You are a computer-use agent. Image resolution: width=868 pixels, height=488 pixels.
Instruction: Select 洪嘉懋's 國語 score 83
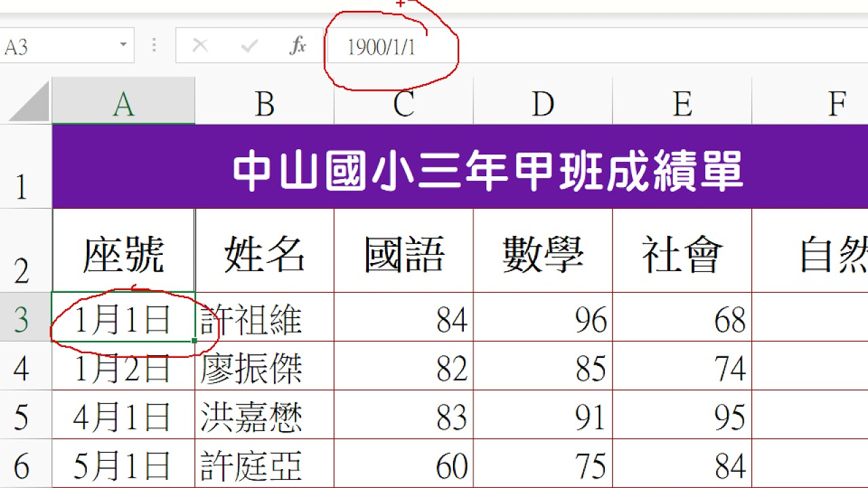point(404,414)
